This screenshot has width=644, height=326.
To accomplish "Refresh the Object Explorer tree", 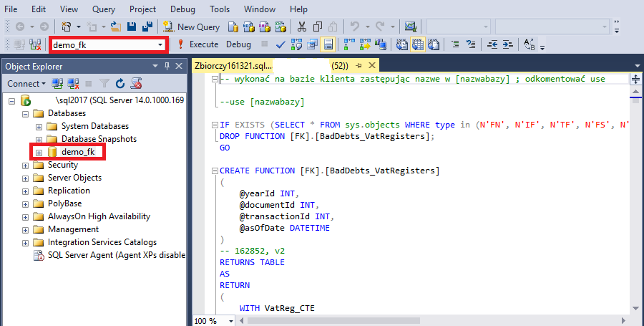I will (x=120, y=83).
